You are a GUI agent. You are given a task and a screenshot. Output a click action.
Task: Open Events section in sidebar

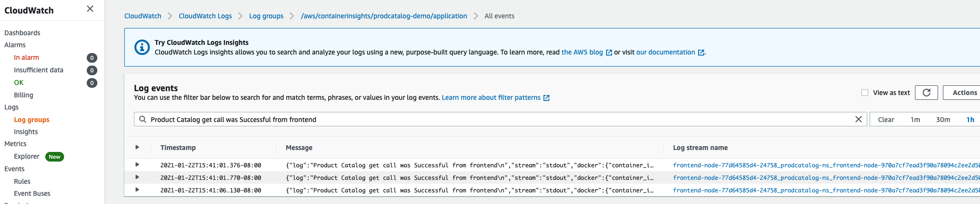click(14, 169)
